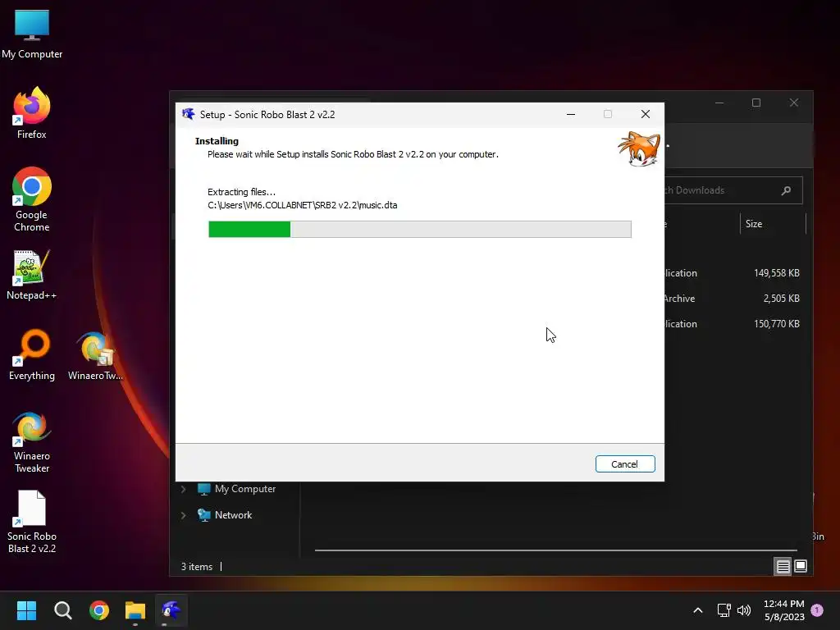The width and height of the screenshot is (840, 630).
Task: Open Winaero Tweaker desktop shortcut
Action: (32, 442)
